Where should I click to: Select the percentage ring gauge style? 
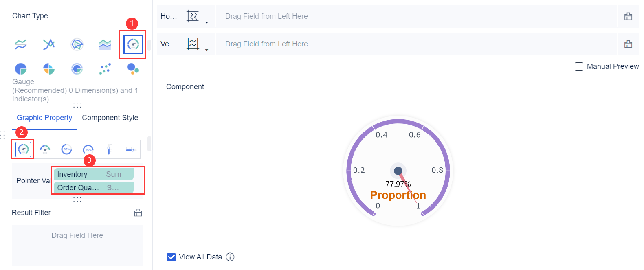66,149
